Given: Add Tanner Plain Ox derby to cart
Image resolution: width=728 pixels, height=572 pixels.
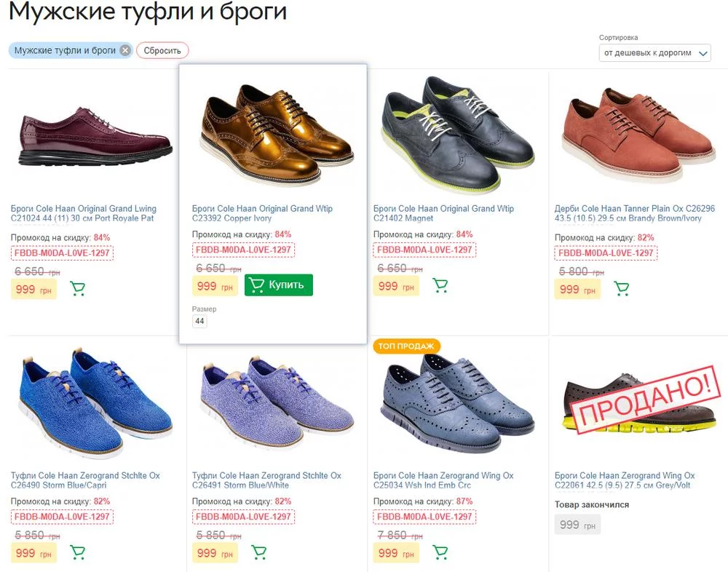Looking at the screenshot, I should tap(622, 289).
